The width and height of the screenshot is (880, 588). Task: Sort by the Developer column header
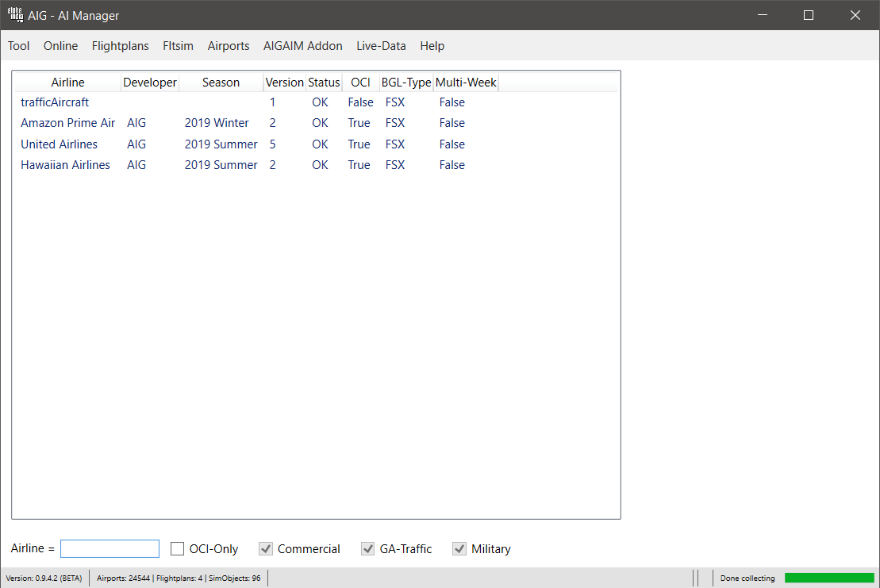click(x=150, y=83)
